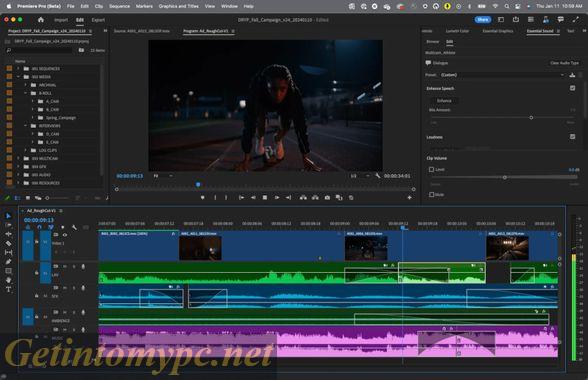Open Quick Export icon at top right

click(516, 20)
